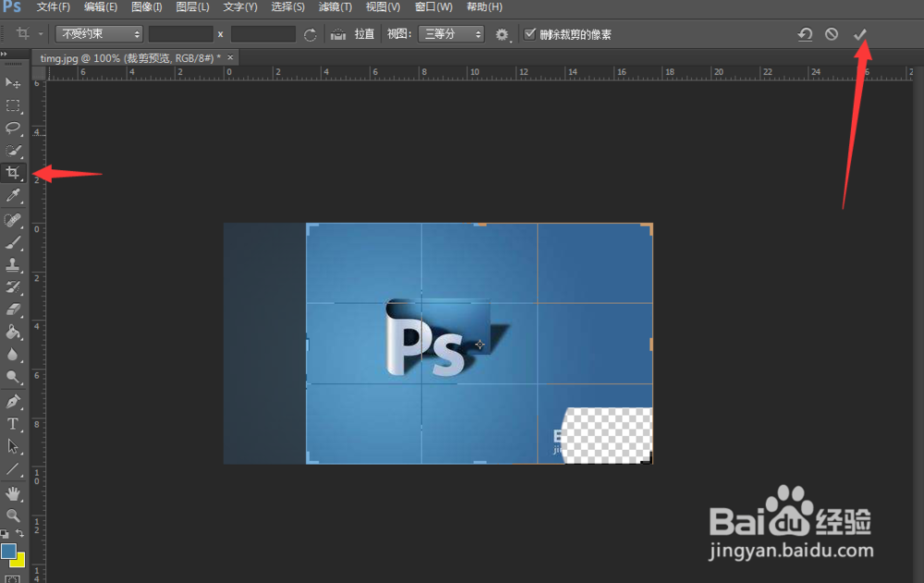Select the Dodge tool
The height and width of the screenshot is (583, 924).
[x=12, y=377]
